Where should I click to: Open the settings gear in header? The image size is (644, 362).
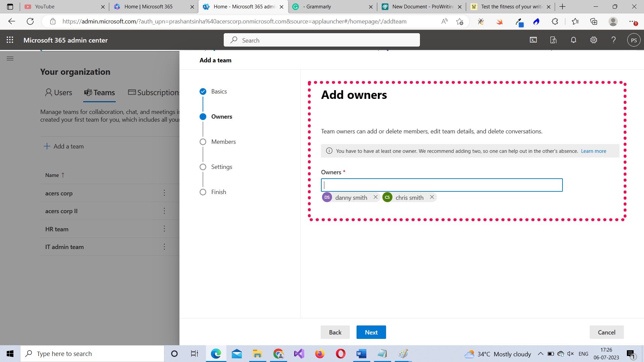(594, 40)
